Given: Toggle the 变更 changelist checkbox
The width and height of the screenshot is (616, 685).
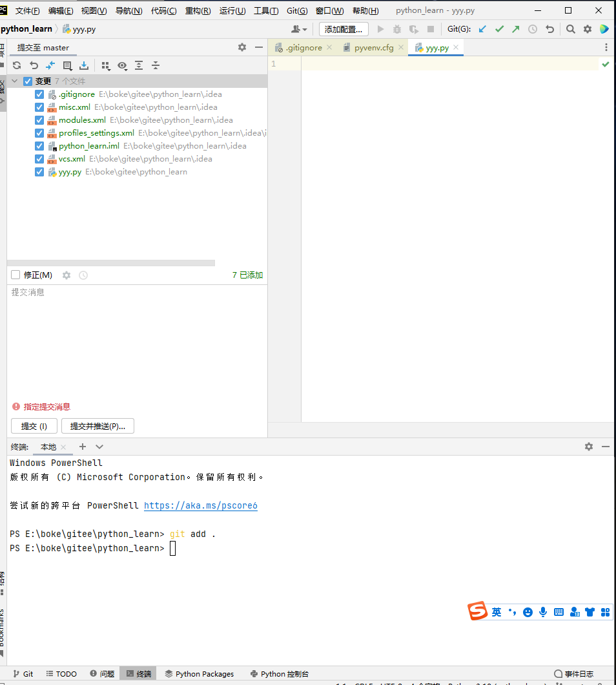Looking at the screenshot, I should pos(28,81).
